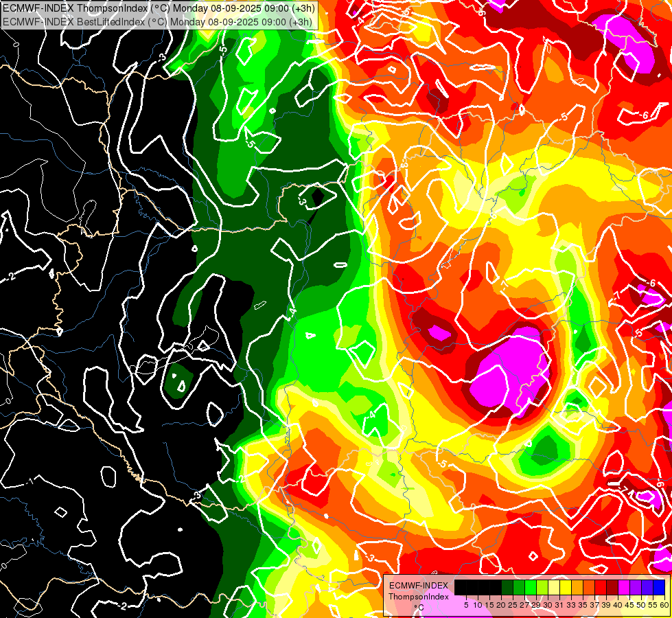Image resolution: width=672 pixels, height=618 pixels.
Task: Click legend tick label 15
Action: coord(489,605)
